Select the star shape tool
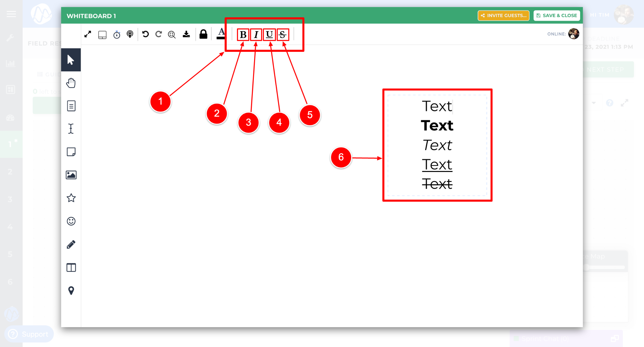The height and width of the screenshot is (347, 644). point(71,198)
